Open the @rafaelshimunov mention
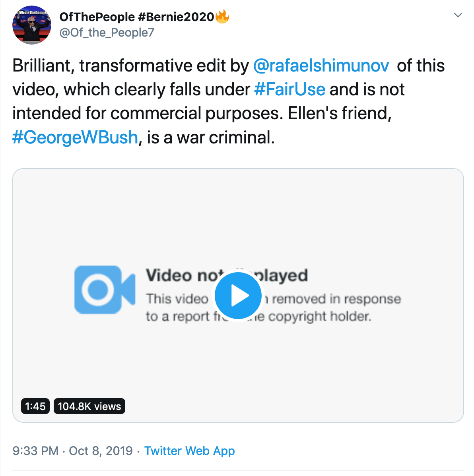Image resolution: width=474 pixels, height=476 pixels. (321, 66)
